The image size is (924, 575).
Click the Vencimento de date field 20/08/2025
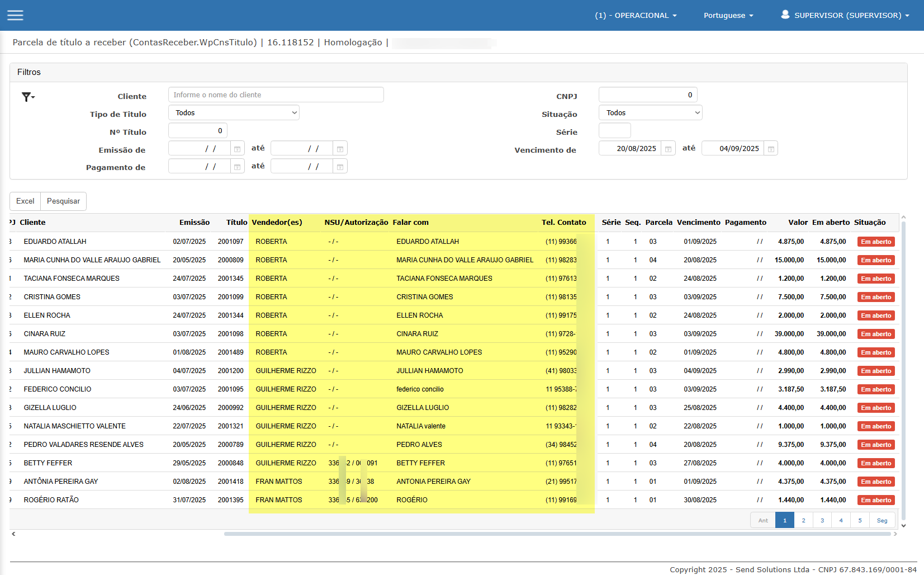click(630, 149)
